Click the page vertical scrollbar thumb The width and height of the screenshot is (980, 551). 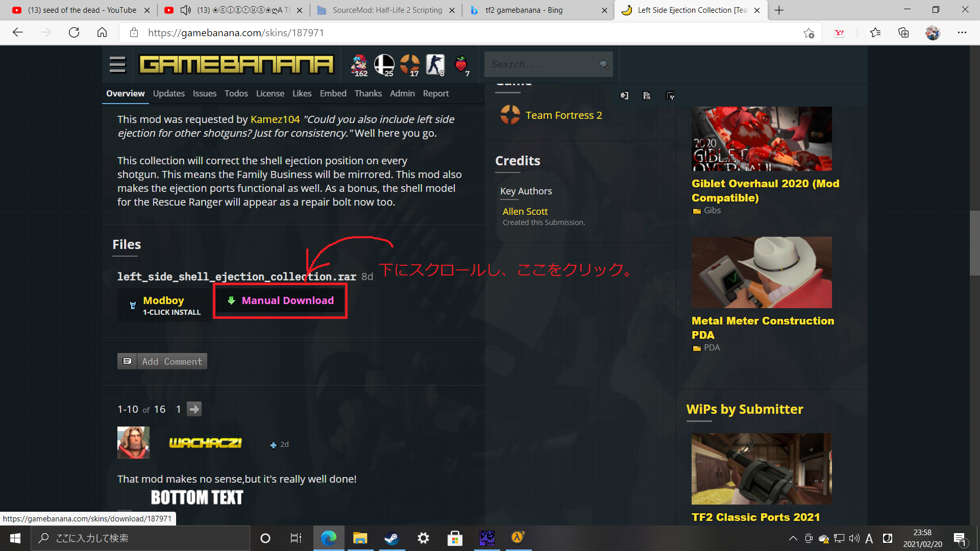point(974,243)
